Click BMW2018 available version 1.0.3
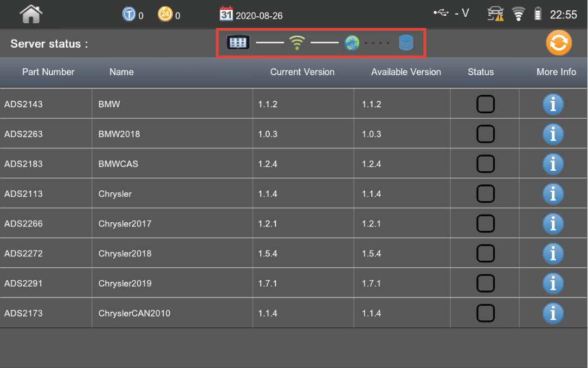Image resolution: width=588 pixels, height=368 pixels. [x=371, y=134]
